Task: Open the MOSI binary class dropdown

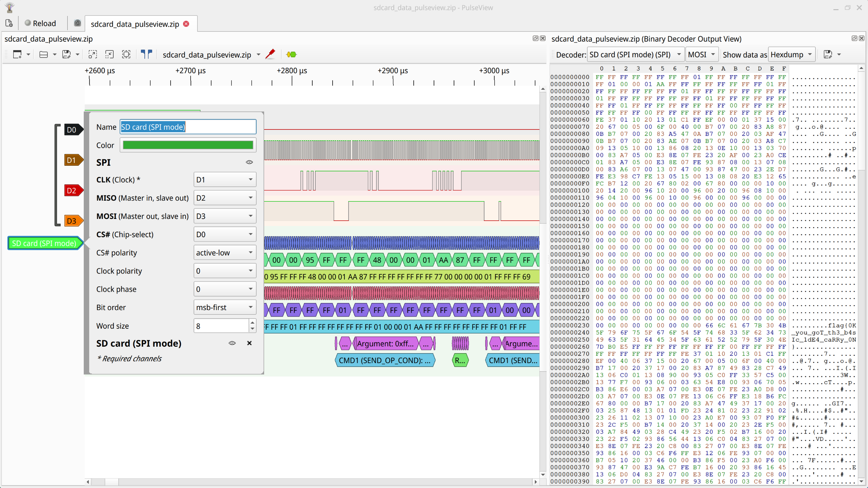Action: tap(702, 55)
